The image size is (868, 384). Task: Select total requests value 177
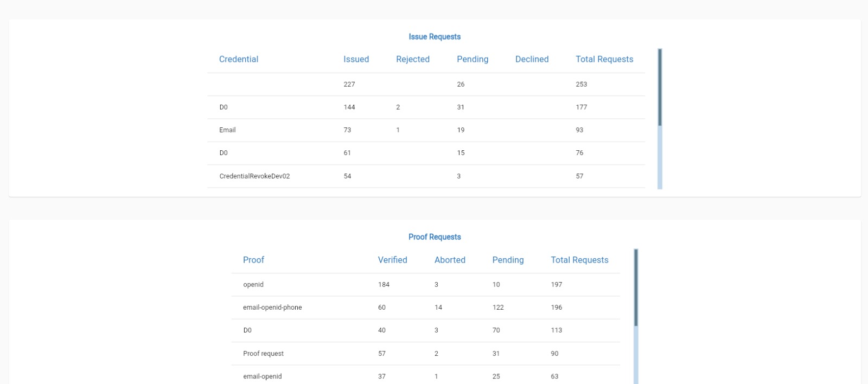coord(582,107)
